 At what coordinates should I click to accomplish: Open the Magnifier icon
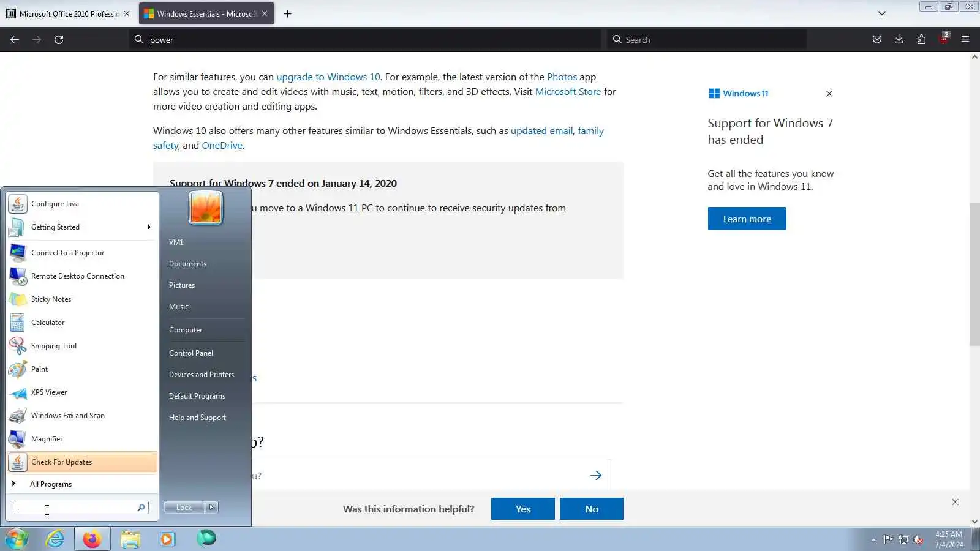click(18, 439)
